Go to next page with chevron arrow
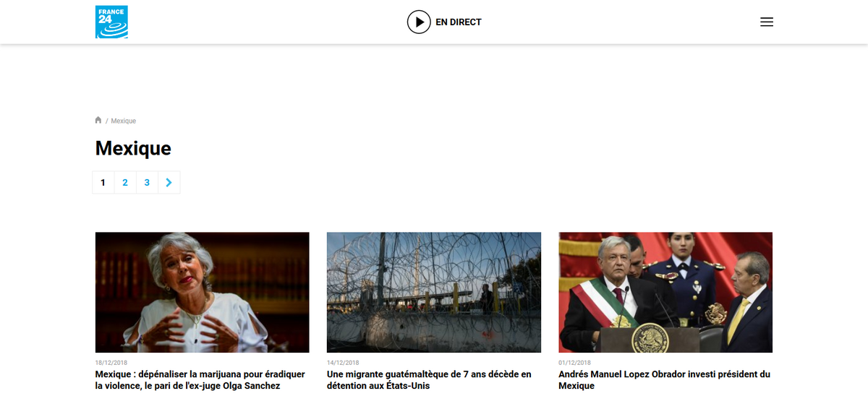Image resolution: width=868 pixels, height=396 pixels. click(169, 183)
